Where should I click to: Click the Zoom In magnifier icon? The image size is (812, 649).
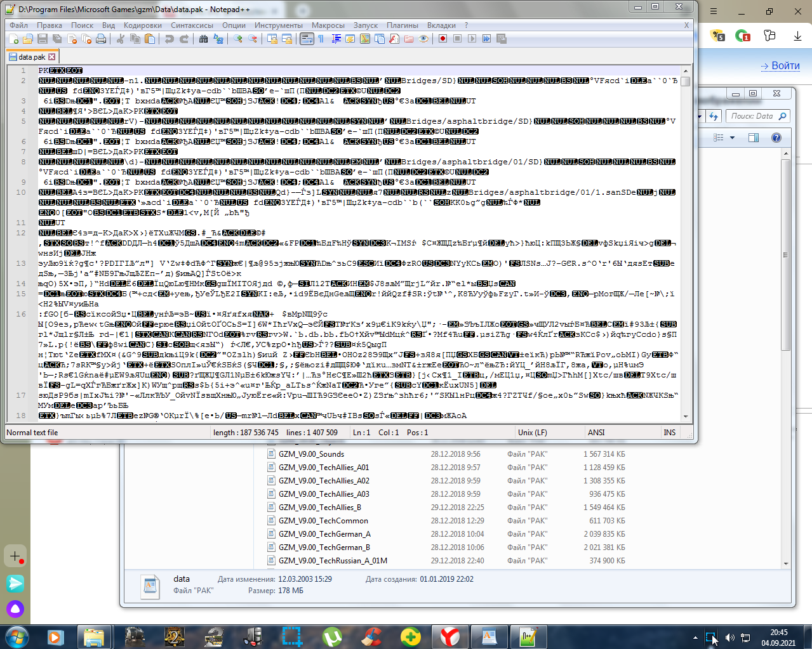(x=238, y=39)
